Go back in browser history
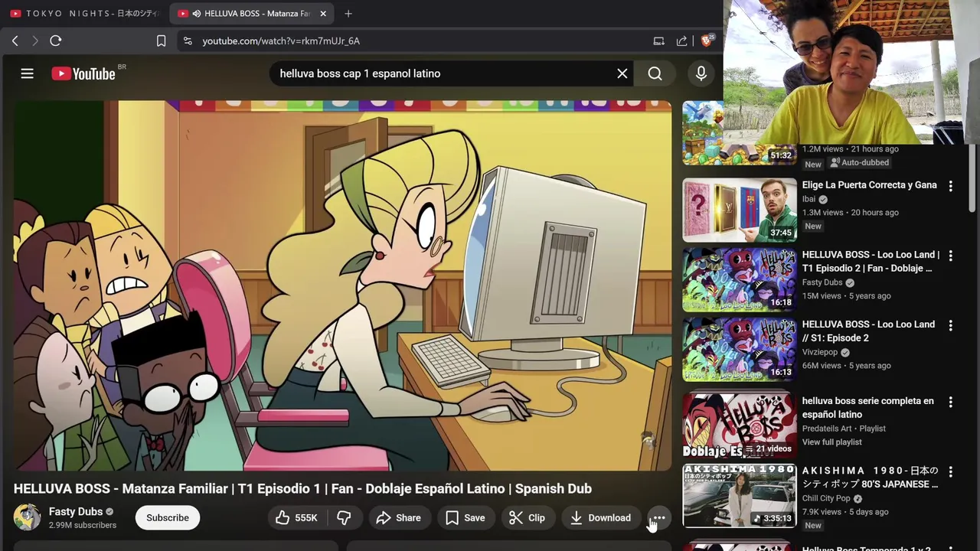This screenshot has width=980, height=551. coord(15,41)
